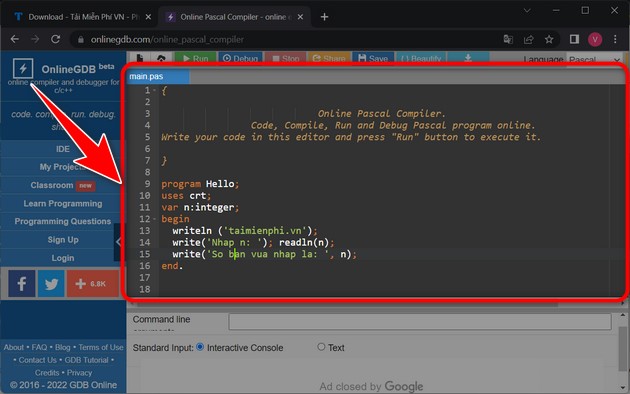Open a new browser tab
630x394 pixels.
(x=324, y=17)
